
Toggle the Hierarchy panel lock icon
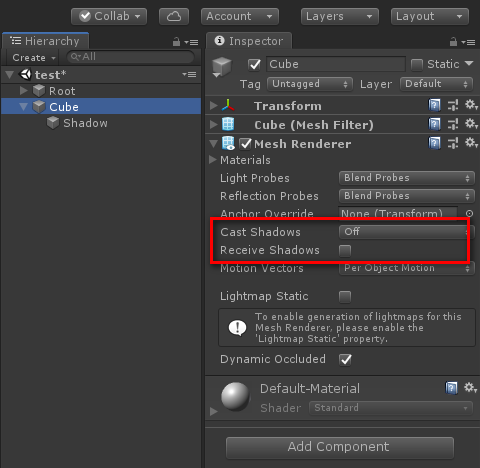[176, 42]
